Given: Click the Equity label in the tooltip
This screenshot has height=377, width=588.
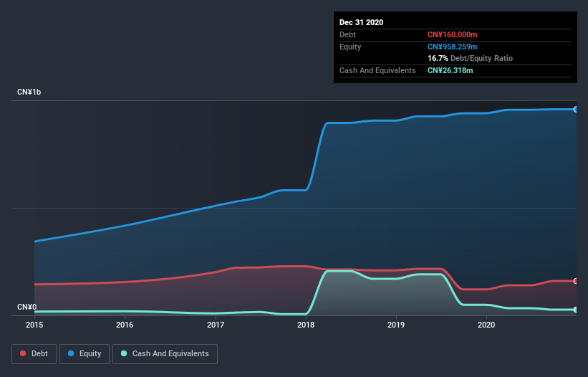Looking at the screenshot, I should [x=350, y=47].
